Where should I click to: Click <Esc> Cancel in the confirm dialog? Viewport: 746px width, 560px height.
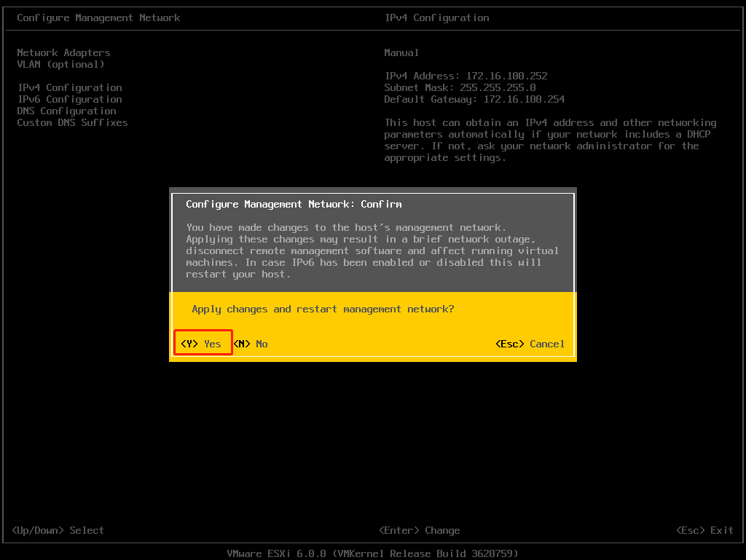coord(530,344)
